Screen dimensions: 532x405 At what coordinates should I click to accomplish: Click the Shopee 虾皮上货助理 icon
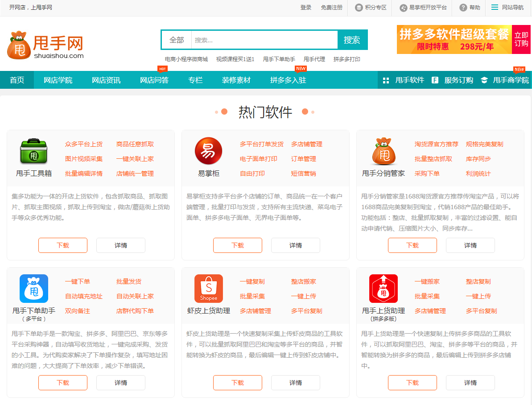(209, 289)
